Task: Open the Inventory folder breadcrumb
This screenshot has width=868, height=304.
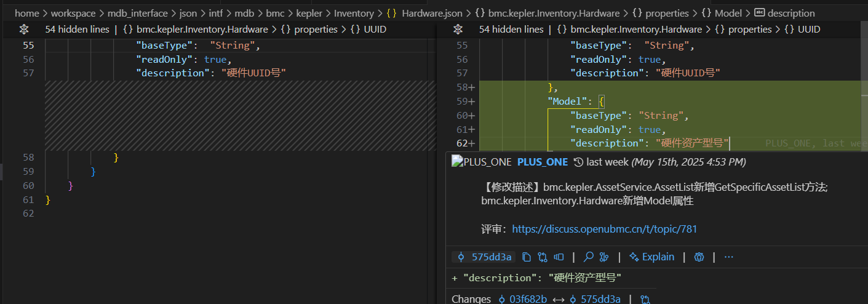Action: pyautogui.click(x=354, y=13)
